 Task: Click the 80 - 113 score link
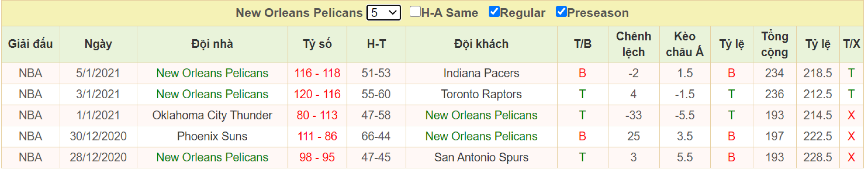[317, 115]
